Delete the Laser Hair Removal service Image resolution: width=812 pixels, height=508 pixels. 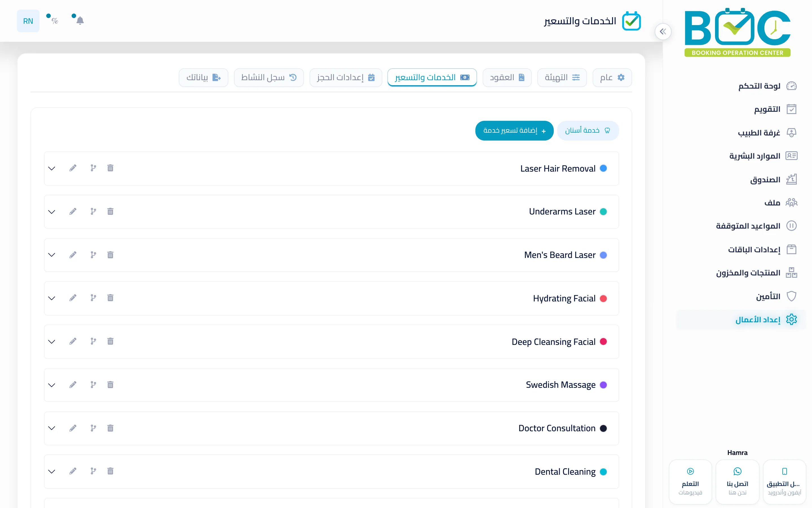pos(111,168)
